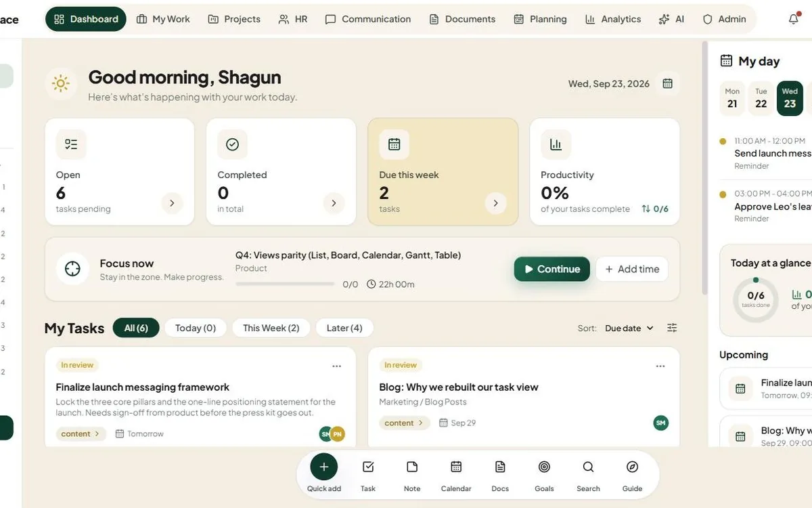Open the Dashboard tab

(86, 19)
